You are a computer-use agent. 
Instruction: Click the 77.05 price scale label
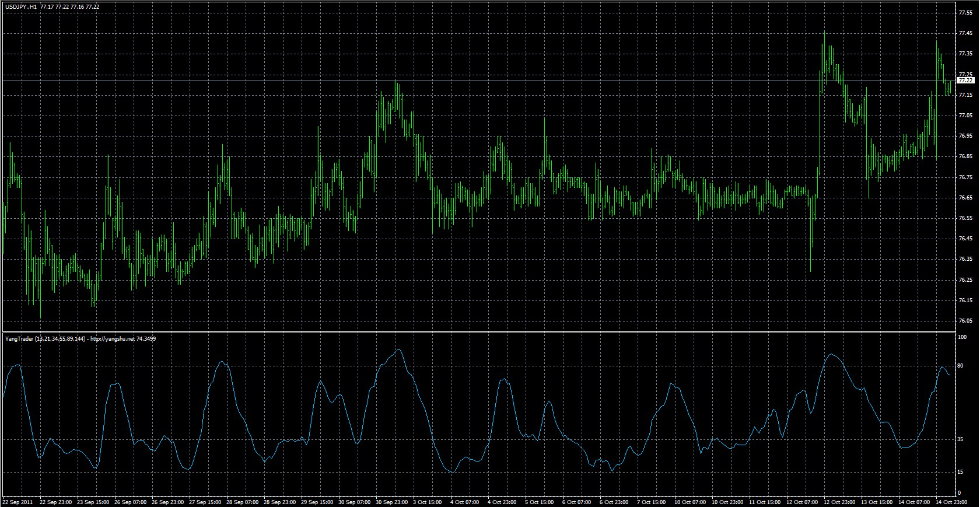(x=965, y=116)
